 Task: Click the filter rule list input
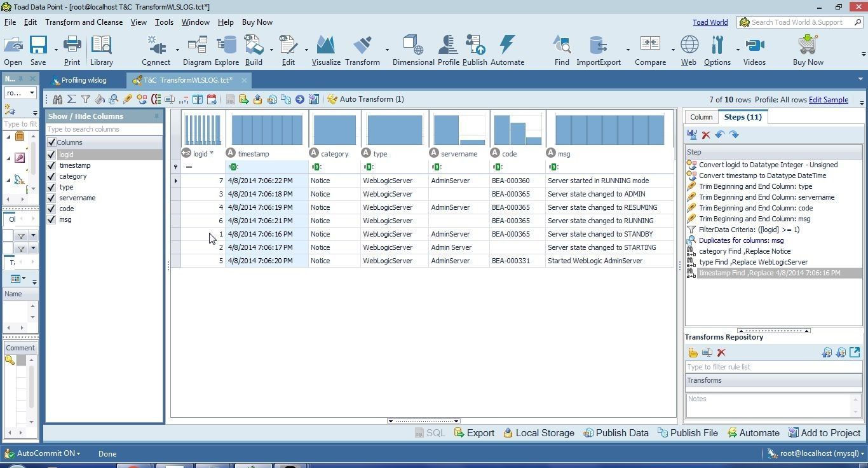pyautogui.click(x=773, y=367)
